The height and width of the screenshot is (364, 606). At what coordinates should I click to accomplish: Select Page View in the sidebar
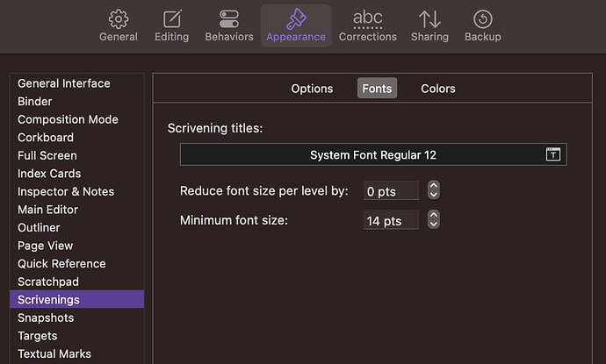77,246
